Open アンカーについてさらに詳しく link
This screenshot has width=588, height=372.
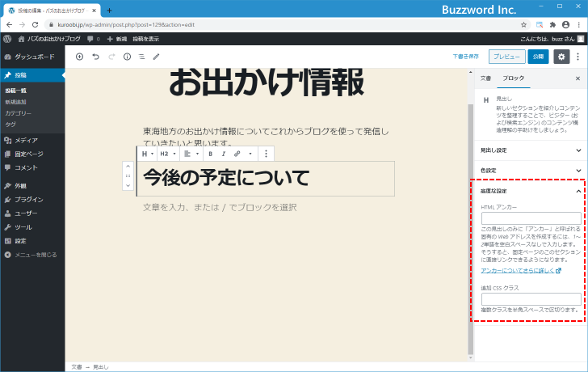(x=521, y=271)
